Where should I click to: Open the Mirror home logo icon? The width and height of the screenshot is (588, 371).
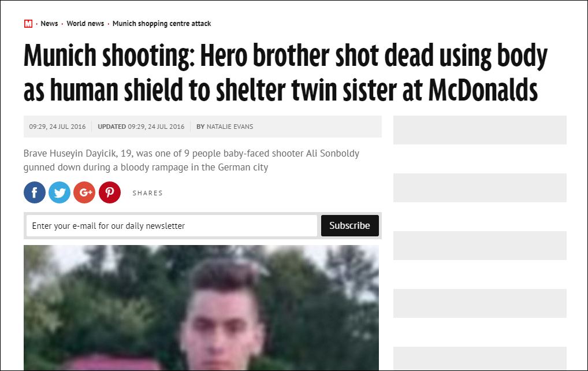(28, 24)
